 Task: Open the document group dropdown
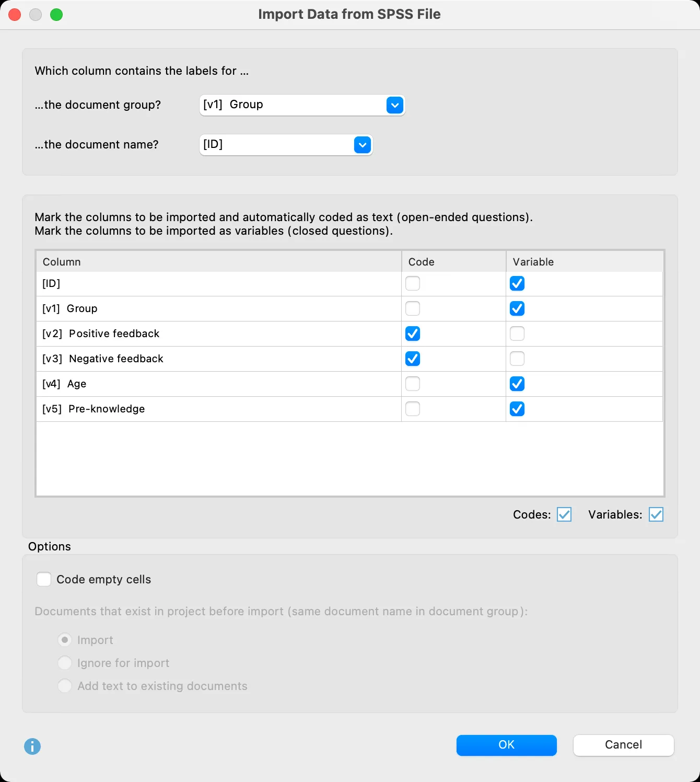click(302, 105)
